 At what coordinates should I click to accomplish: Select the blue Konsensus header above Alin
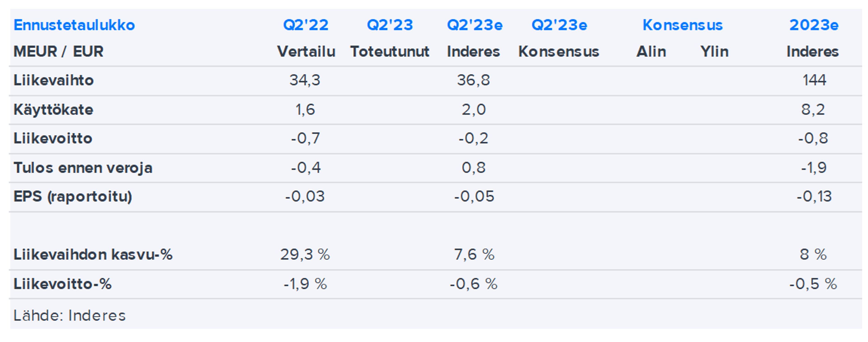(682, 25)
